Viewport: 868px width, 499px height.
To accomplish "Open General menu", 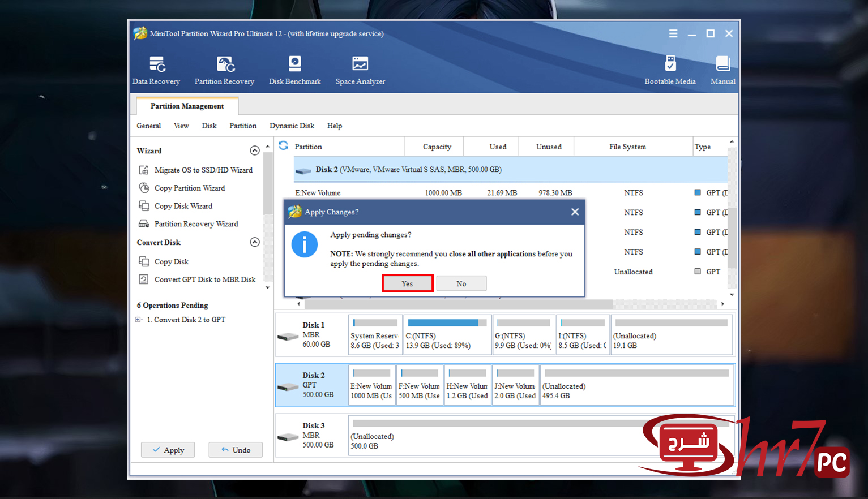I will pos(149,126).
